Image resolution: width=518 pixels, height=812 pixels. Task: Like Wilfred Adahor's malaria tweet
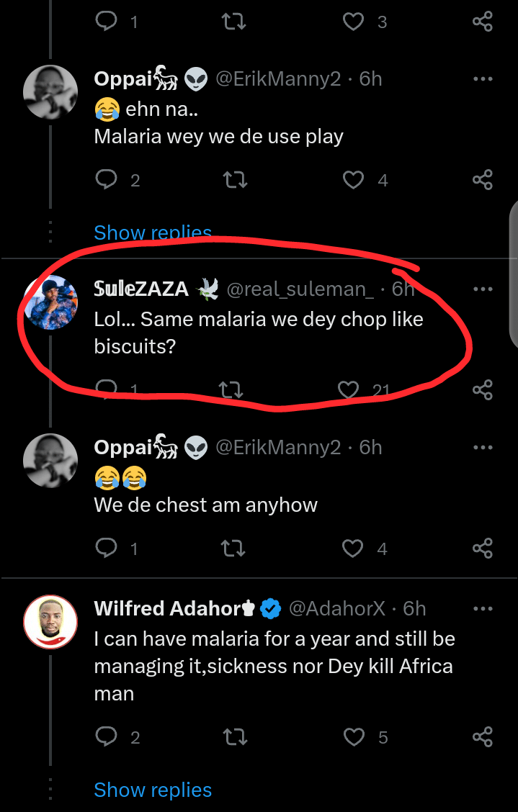(354, 736)
